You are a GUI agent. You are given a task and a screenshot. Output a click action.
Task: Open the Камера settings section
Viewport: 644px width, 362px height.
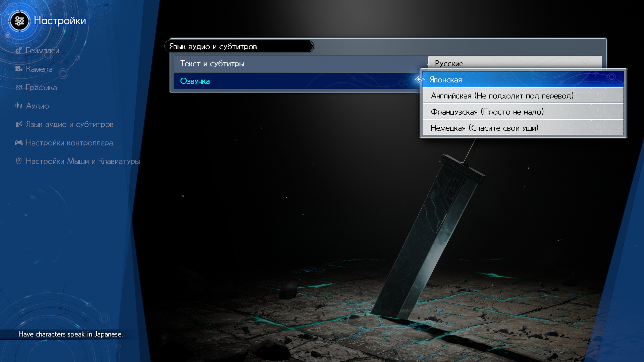pos(39,69)
